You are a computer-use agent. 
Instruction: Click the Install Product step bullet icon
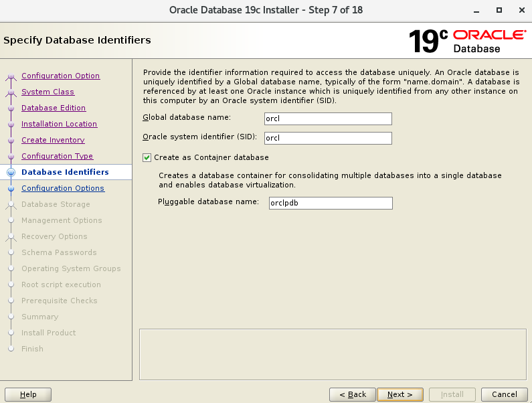tap(11, 333)
